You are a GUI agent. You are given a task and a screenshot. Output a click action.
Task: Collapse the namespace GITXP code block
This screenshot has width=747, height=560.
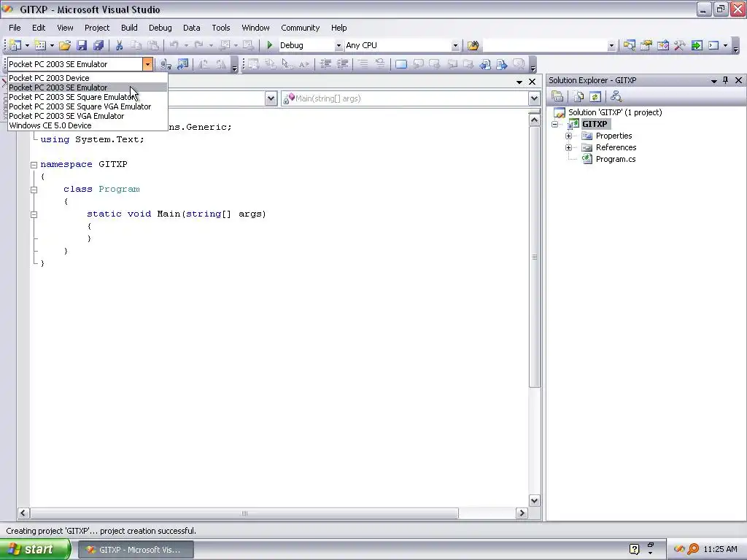click(x=34, y=165)
